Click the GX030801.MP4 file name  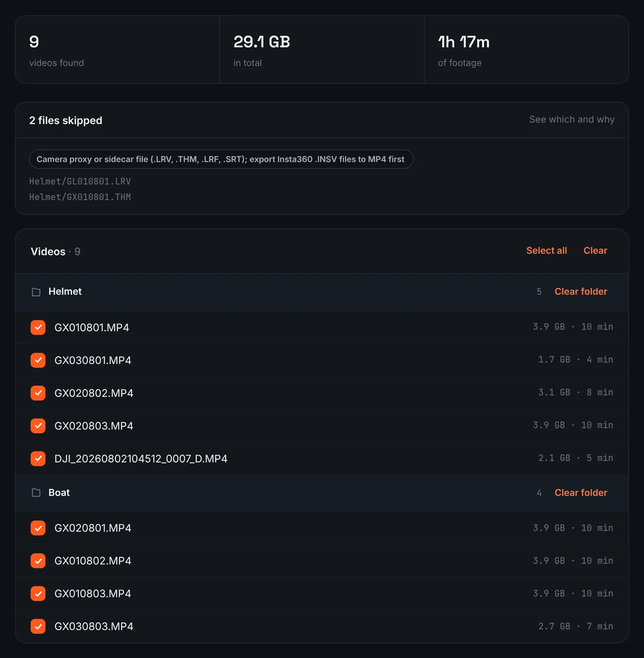[93, 360]
